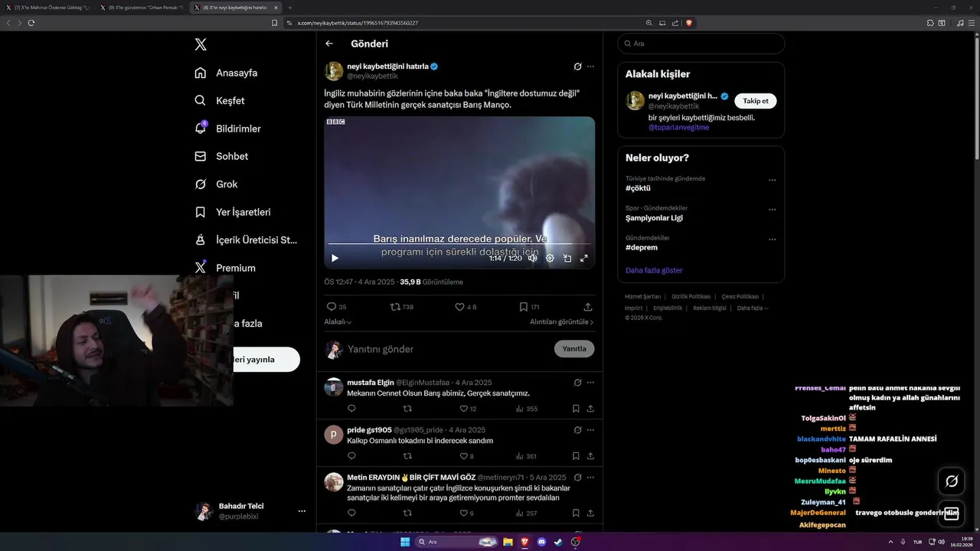This screenshot has height=551, width=980.
Task: Switch to the Orhan Pamuk browser tab
Action: click(142, 7)
